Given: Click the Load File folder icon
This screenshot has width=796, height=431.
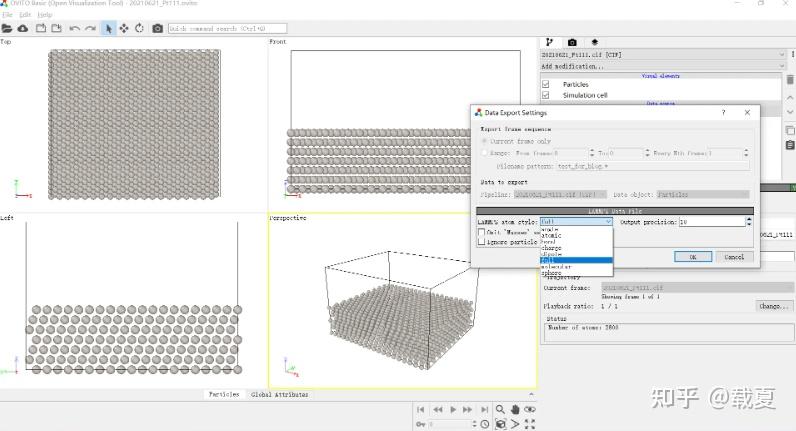Looking at the screenshot, I should pos(7,28).
